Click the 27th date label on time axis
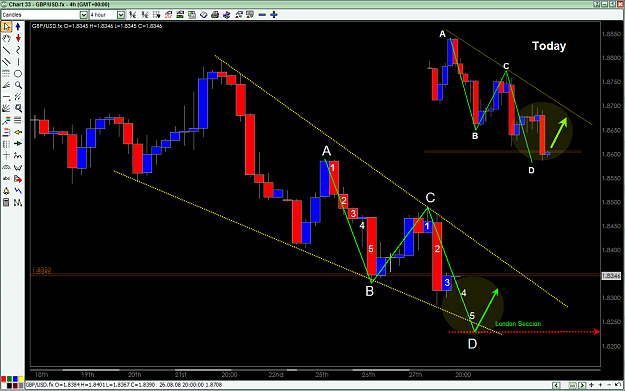Image resolution: width=625 pixels, height=391 pixels. click(x=415, y=375)
